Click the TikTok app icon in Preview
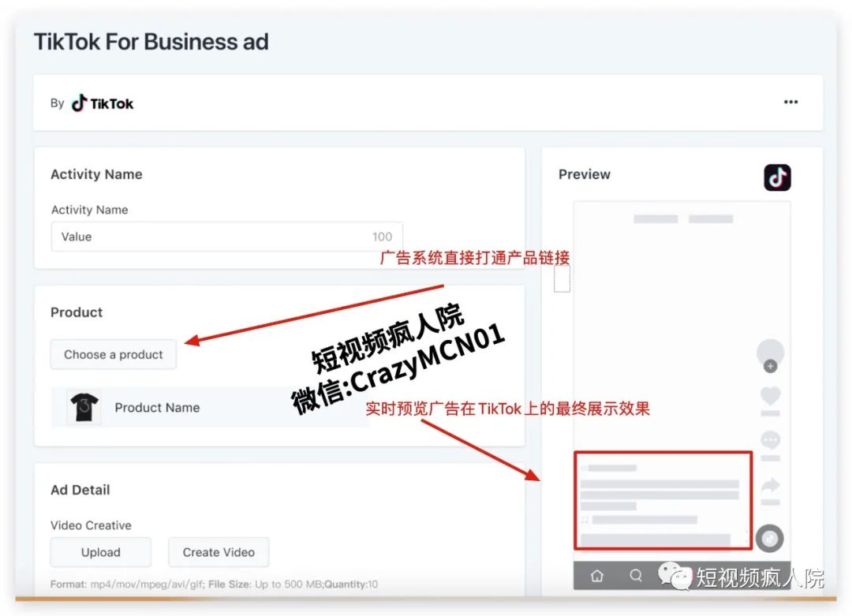Viewport: 852px width, 616px height. coord(777,177)
